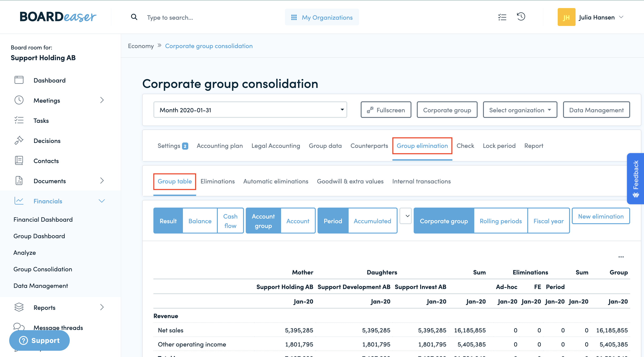
Task: Open the Internal transactions sub-tab
Action: (x=421, y=181)
